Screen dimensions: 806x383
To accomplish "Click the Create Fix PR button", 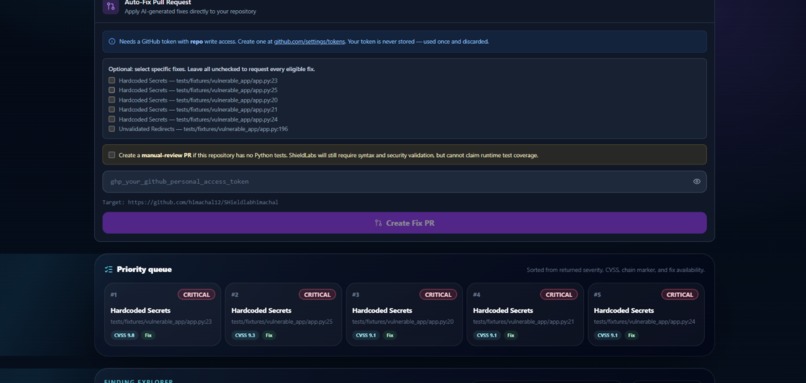I will tap(405, 223).
